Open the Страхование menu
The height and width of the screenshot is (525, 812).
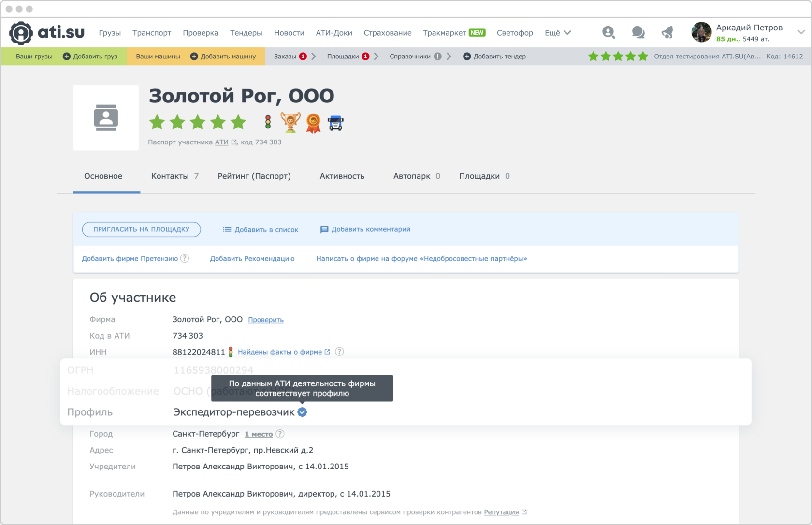tap(388, 33)
